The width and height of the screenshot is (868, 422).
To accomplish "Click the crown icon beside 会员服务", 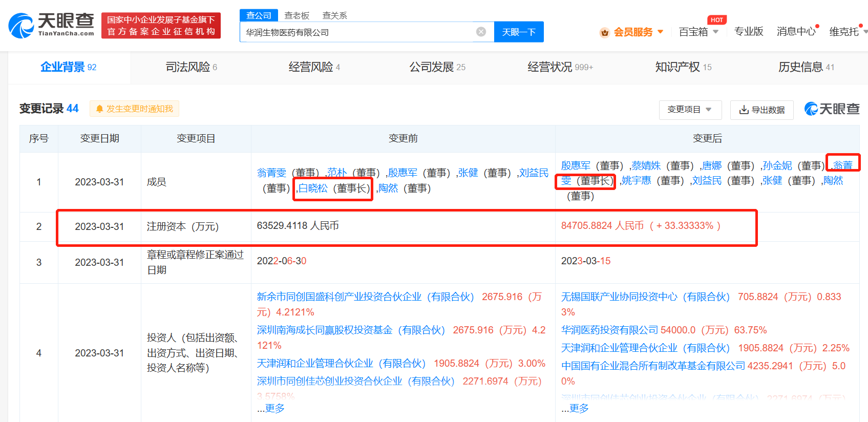I will pos(605,32).
